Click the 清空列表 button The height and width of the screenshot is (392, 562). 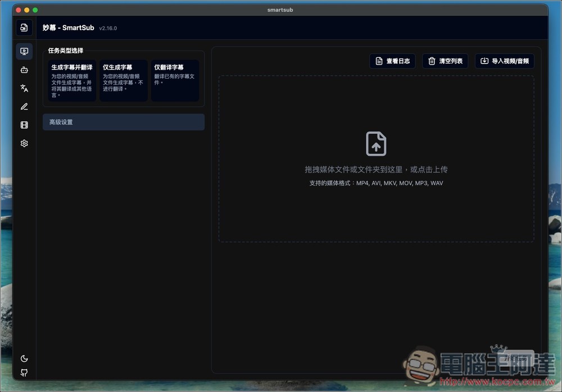[x=445, y=61]
